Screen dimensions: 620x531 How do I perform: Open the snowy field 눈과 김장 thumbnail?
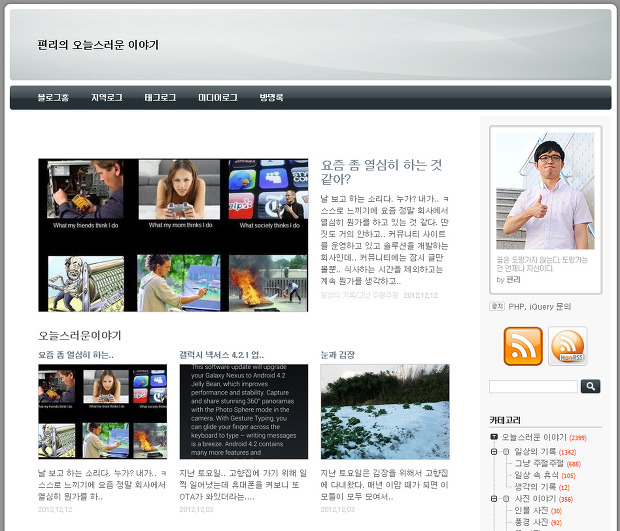[x=384, y=411]
